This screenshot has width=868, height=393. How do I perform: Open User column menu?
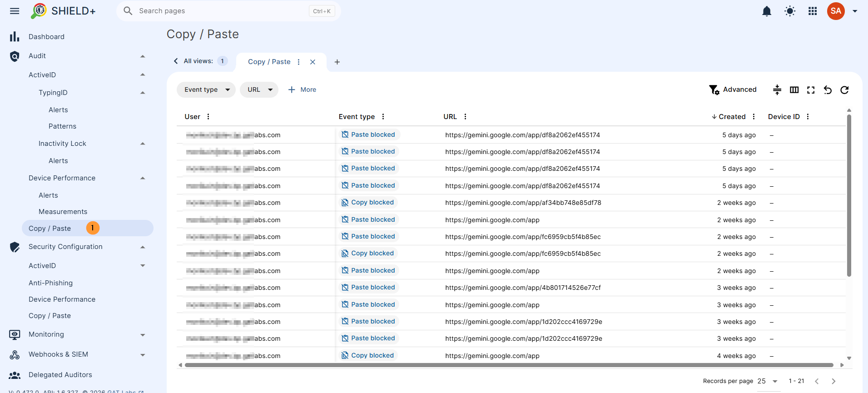point(208,117)
